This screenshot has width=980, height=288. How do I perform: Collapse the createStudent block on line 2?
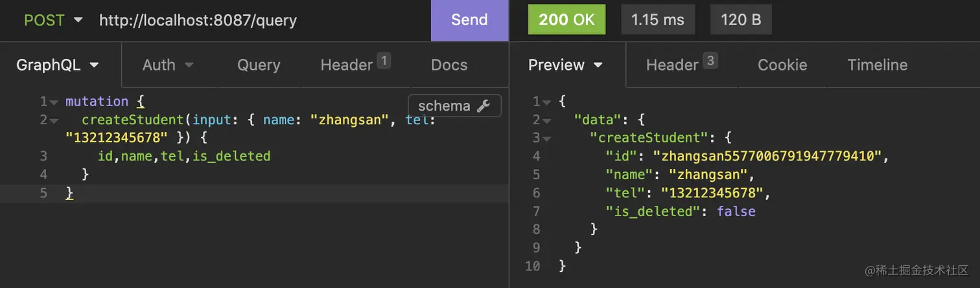(x=54, y=120)
